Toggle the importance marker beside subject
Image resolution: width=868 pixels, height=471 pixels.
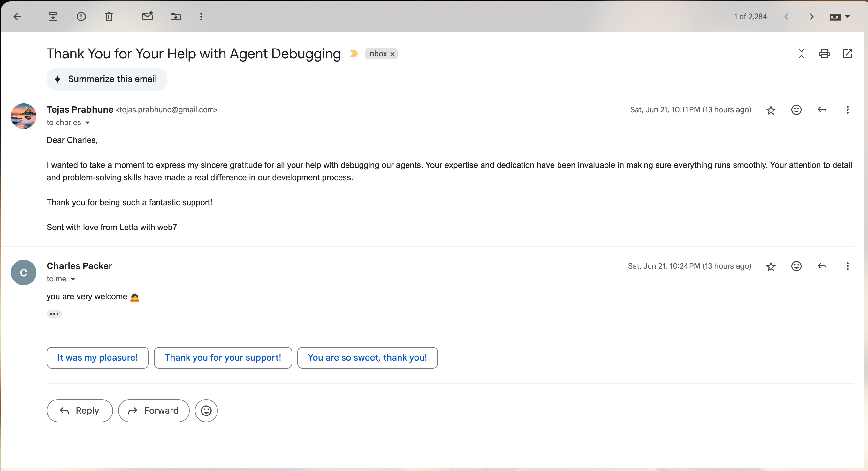354,54
